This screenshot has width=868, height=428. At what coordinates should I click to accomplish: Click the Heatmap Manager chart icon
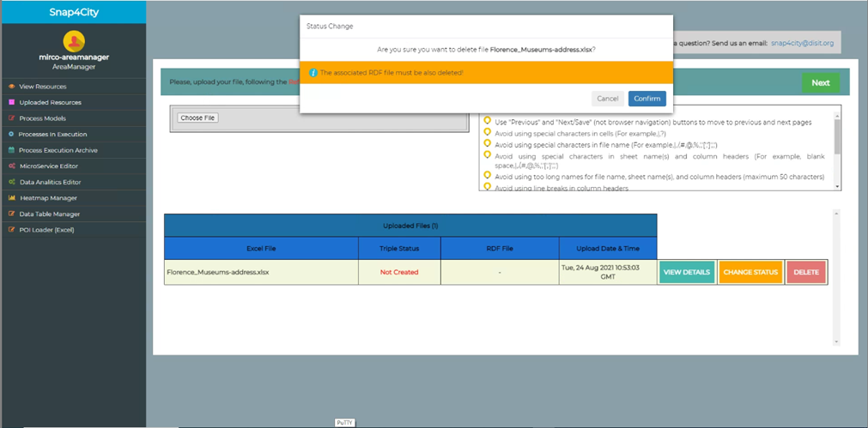(x=11, y=198)
